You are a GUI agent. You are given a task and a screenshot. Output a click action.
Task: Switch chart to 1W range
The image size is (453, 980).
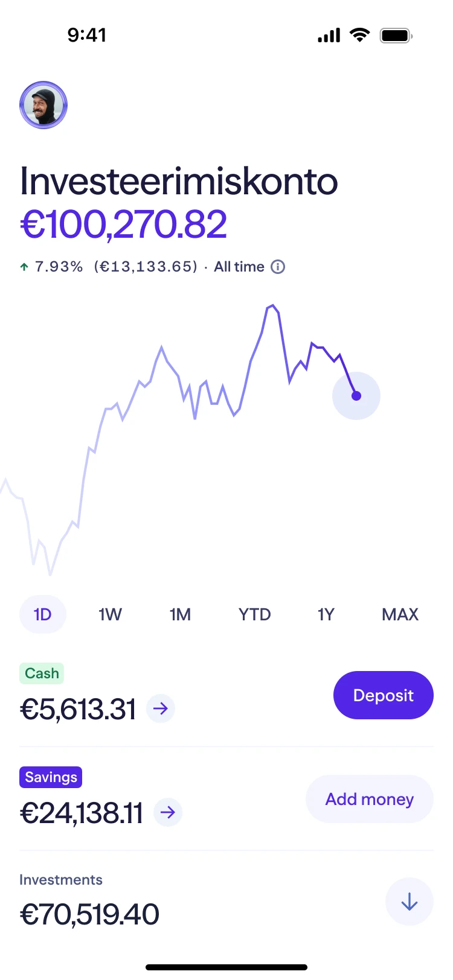110,614
